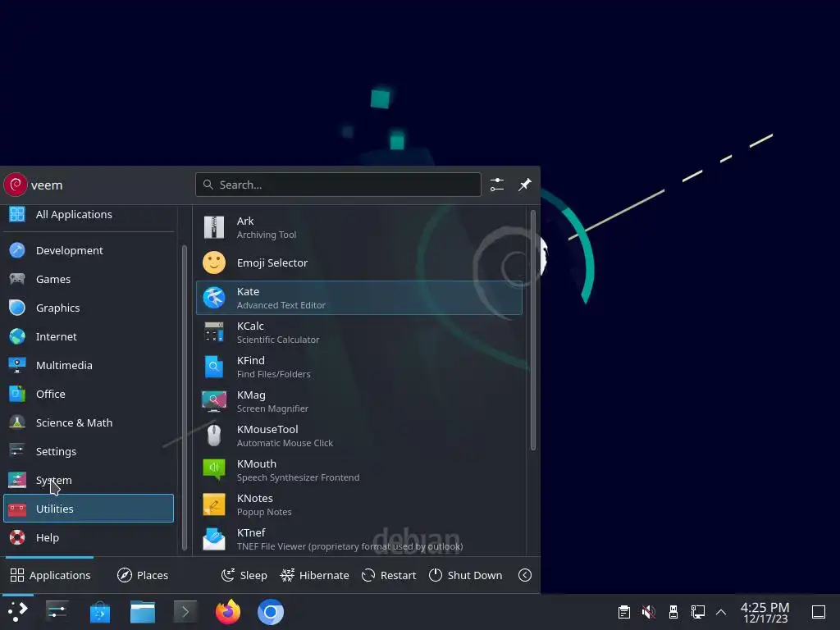Screen dimensions: 840x630
Task: Expand more session actions arrow
Action: (525, 575)
